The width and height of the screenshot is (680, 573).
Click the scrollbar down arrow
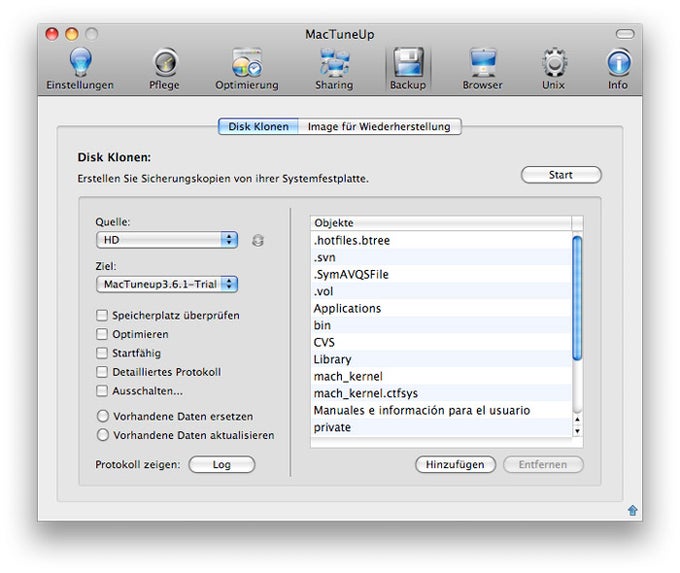(x=577, y=431)
